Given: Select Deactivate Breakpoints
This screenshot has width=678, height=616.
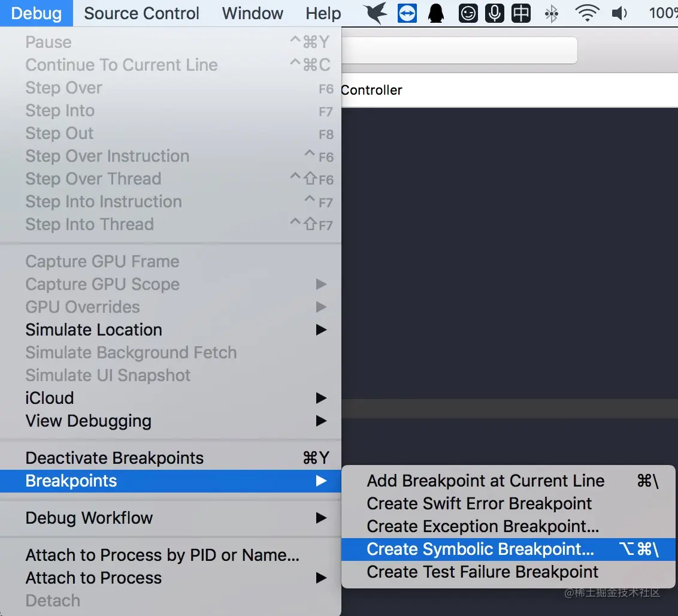Looking at the screenshot, I should [170, 458].
